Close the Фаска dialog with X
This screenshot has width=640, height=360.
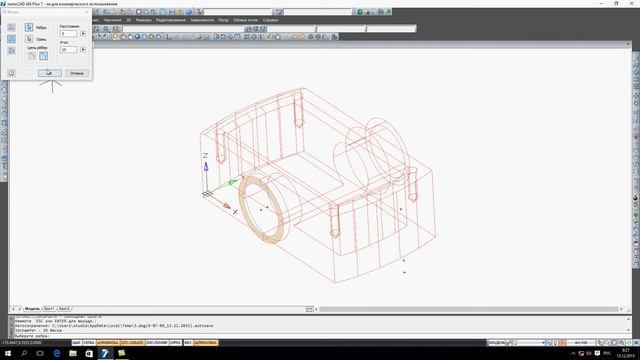(x=87, y=12)
